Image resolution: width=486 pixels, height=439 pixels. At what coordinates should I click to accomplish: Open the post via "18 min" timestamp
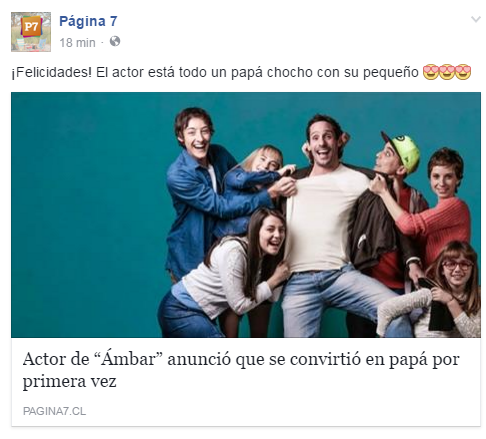[77, 43]
